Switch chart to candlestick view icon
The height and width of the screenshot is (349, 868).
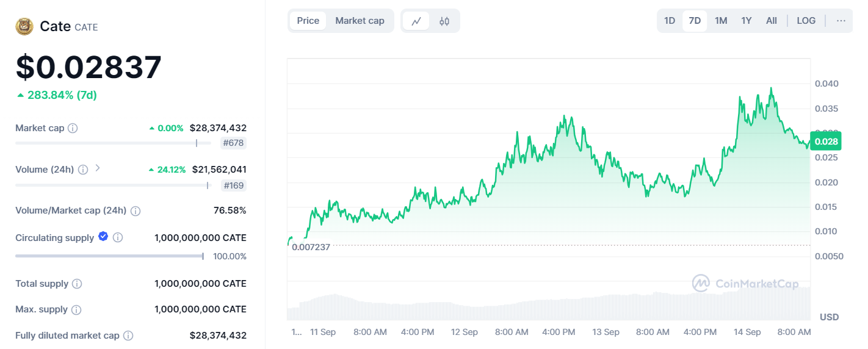pos(444,21)
